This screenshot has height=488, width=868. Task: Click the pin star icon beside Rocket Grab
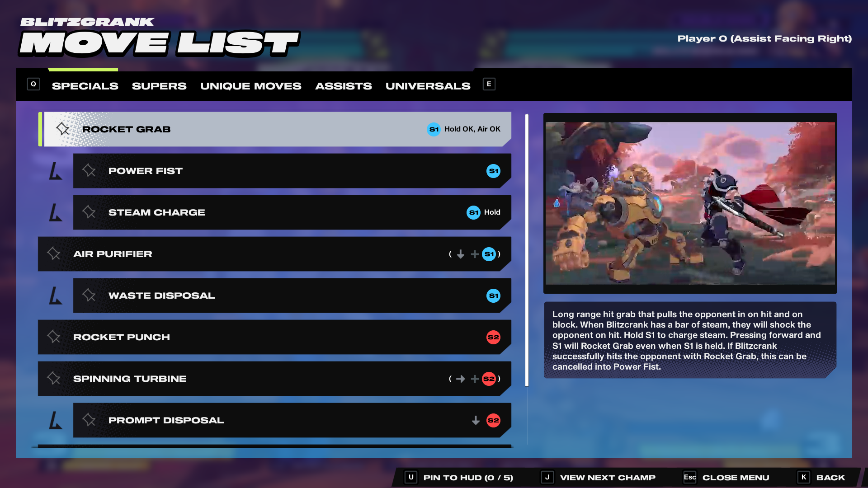tap(63, 129)
